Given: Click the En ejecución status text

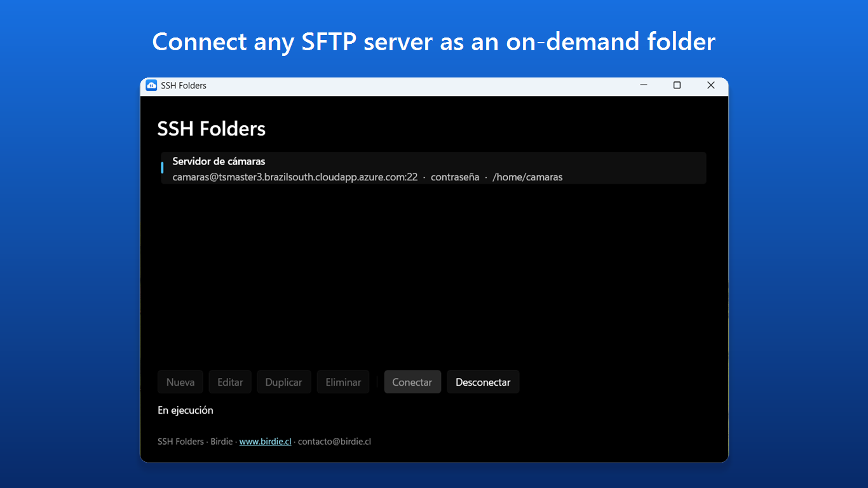Looking at the screenshot, I should coord(186,410).
